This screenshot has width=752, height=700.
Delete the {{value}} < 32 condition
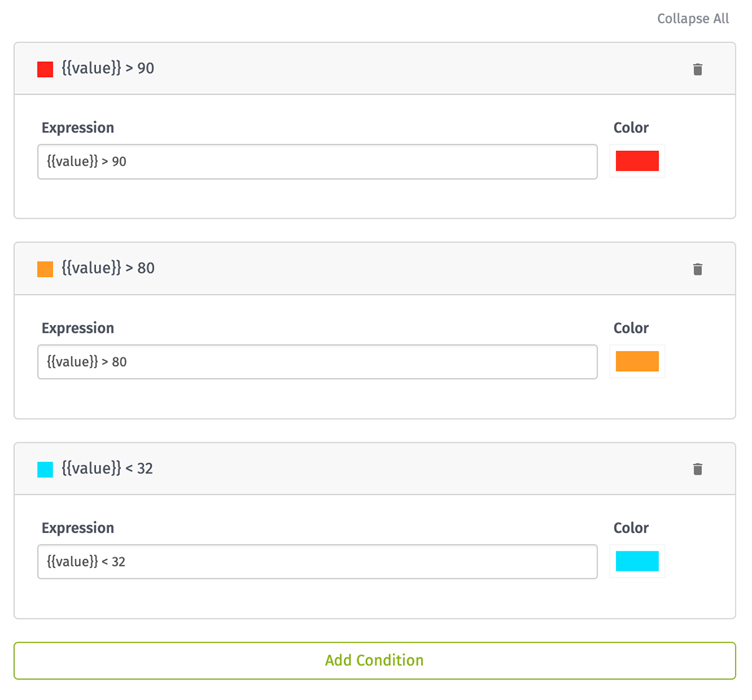(697, 469)
